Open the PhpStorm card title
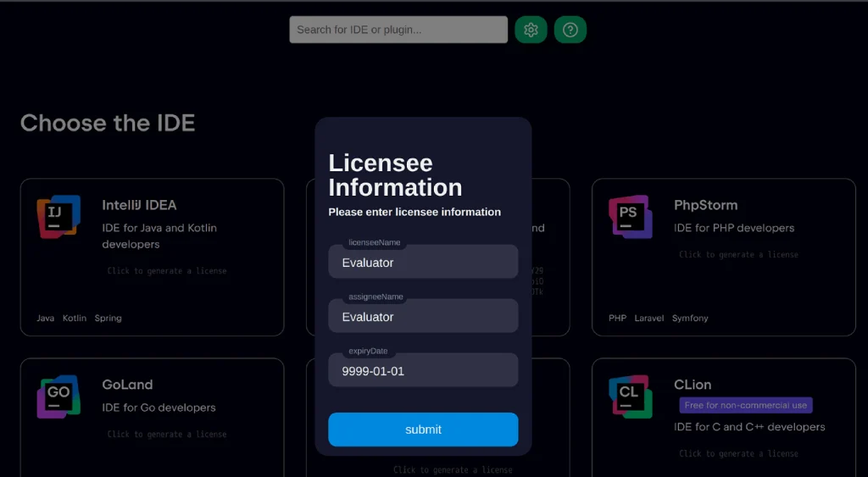 pyautogui.click(x=706, y=205)
